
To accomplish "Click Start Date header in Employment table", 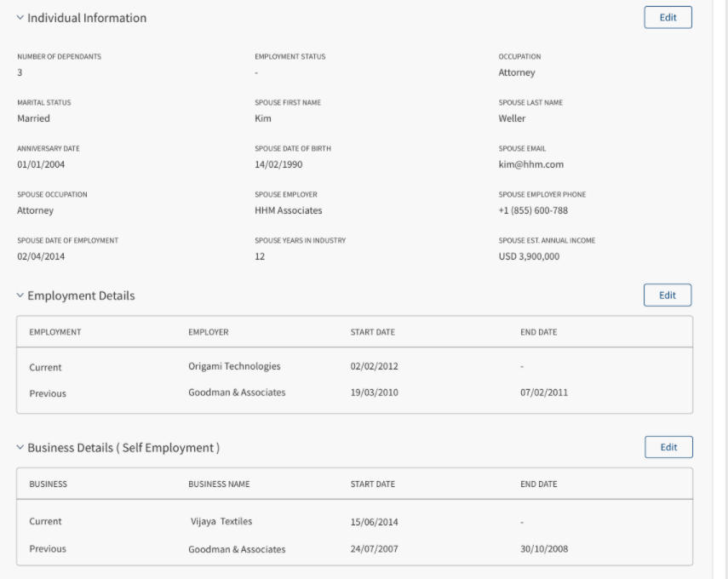I will pyautogui.click(x=372, y=332).
